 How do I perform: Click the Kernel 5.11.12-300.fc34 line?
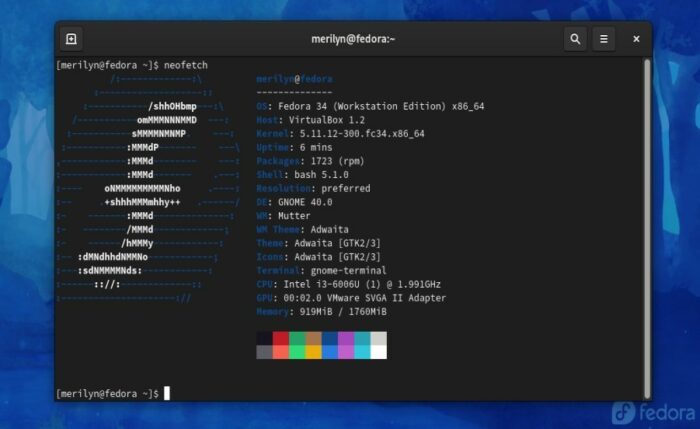tap(340, 133)
